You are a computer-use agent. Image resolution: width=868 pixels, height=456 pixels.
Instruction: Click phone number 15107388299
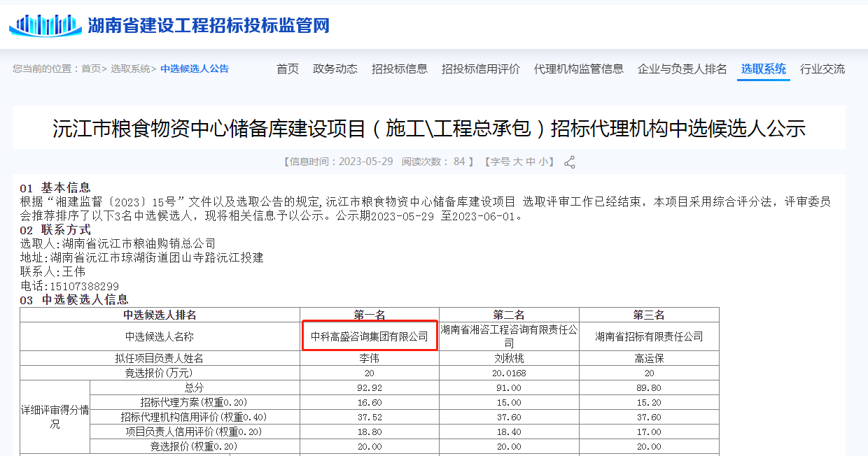point(83,286)
